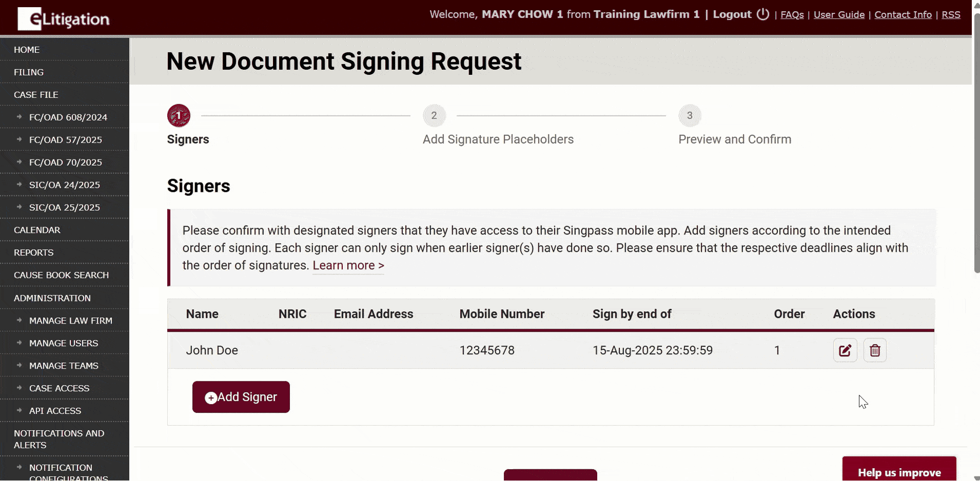Go to step 2 circle indicator
Viewport: 980px width, 481px height.
click(434, 116)
